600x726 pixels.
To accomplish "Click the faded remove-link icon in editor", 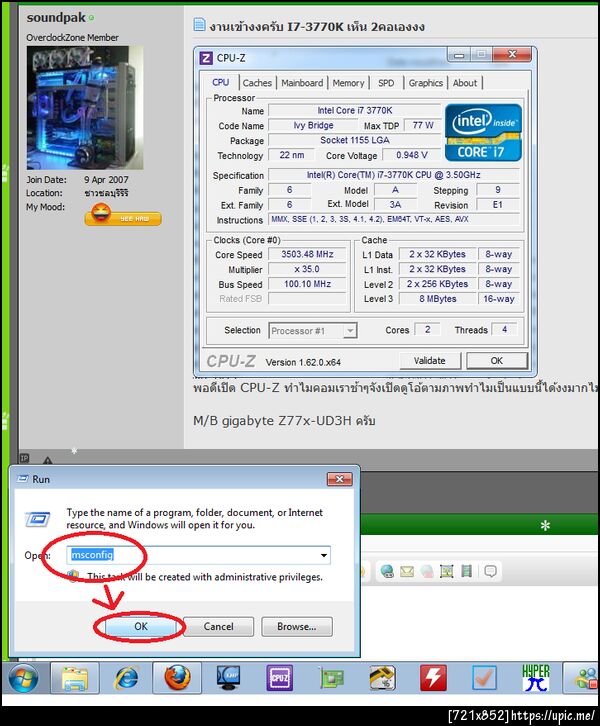I will click(x=427, y=571).
